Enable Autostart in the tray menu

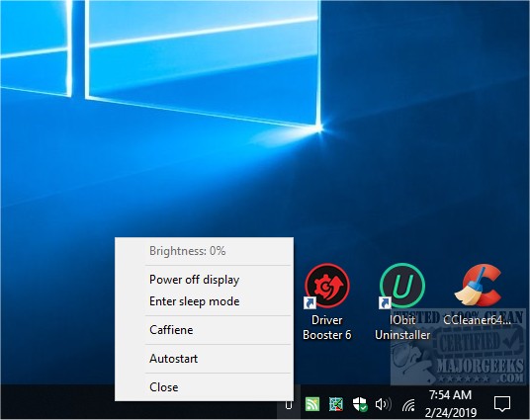pyautogui.click(x=204, y=359)
